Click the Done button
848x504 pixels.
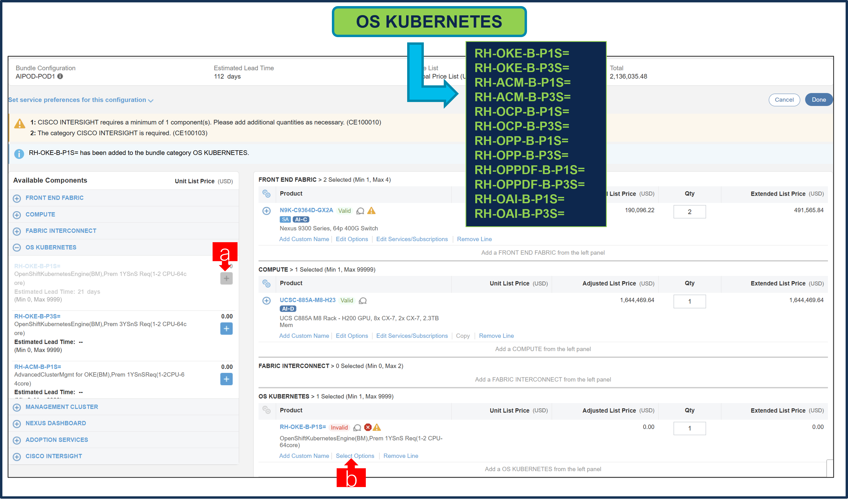(x=819, y=100)
